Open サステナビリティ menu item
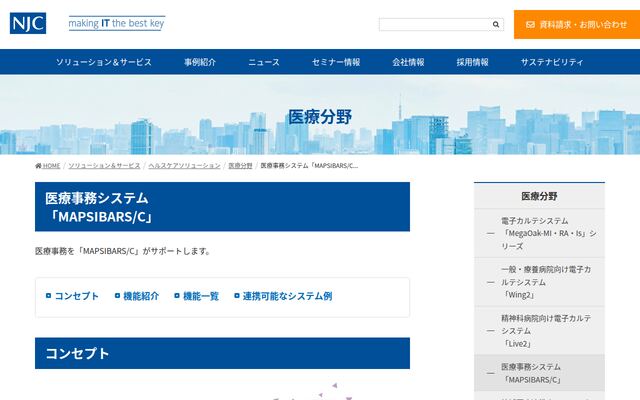 click(x=552, y=62)
